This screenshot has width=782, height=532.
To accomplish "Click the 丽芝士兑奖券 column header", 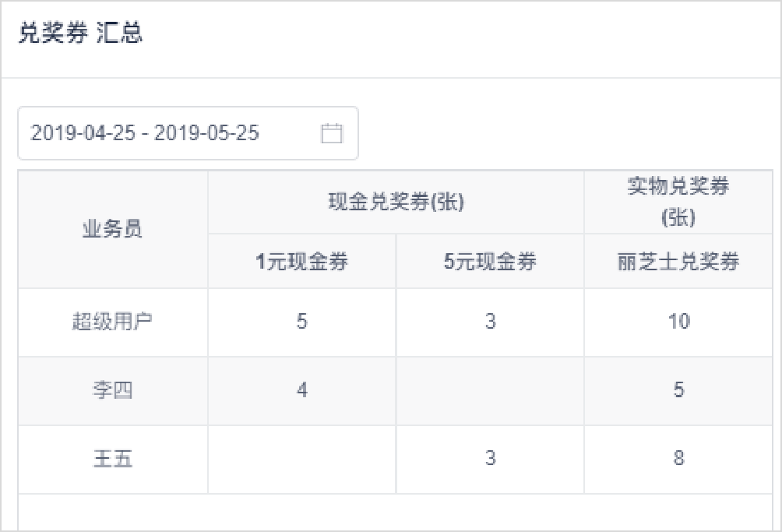I will (678, 261).
